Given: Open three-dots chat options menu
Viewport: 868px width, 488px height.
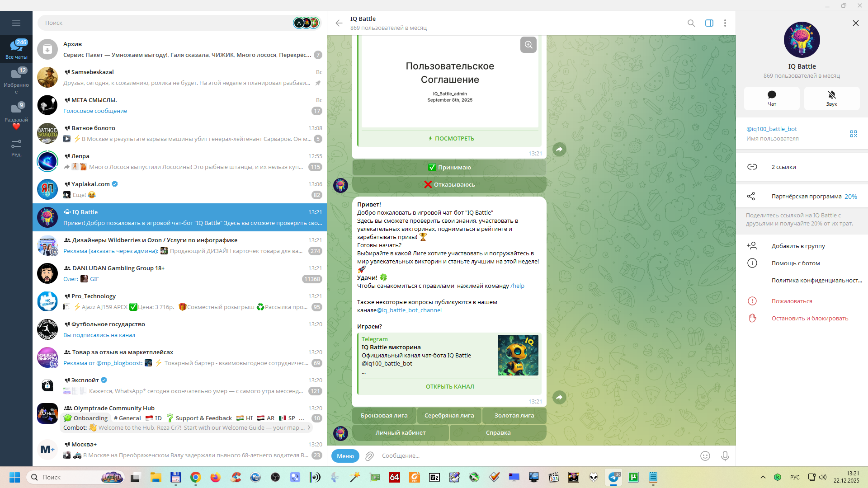Looking at the screenshot, I should click(x=725, y=23).
